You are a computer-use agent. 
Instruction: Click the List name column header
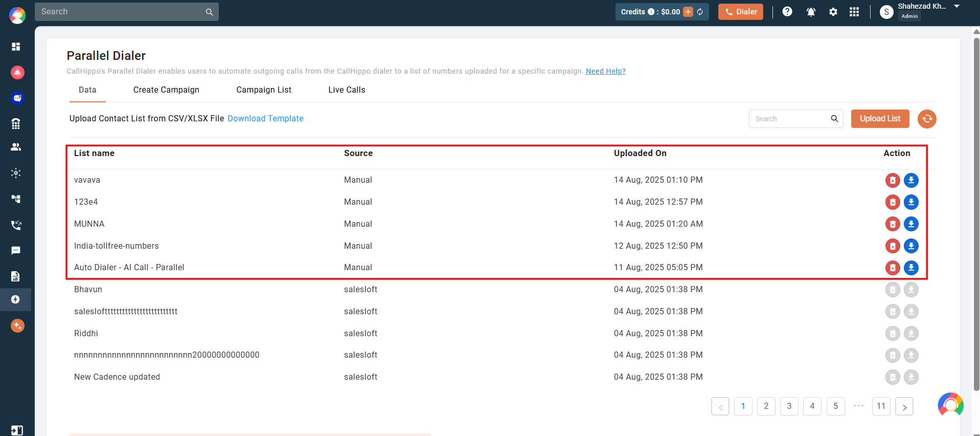coord(94,154)
